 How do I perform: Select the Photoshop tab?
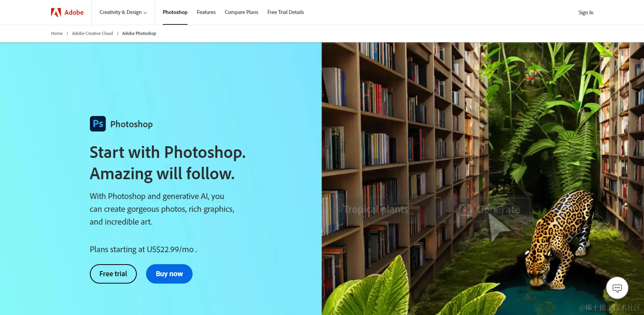click(x=175, y=12)
